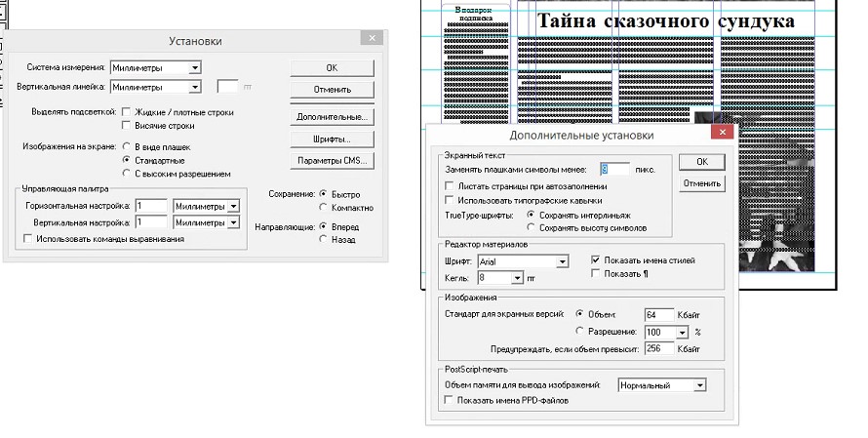Open the Система измерения dropdown
The height and width of the screenshot is (438, 868).
195,67
